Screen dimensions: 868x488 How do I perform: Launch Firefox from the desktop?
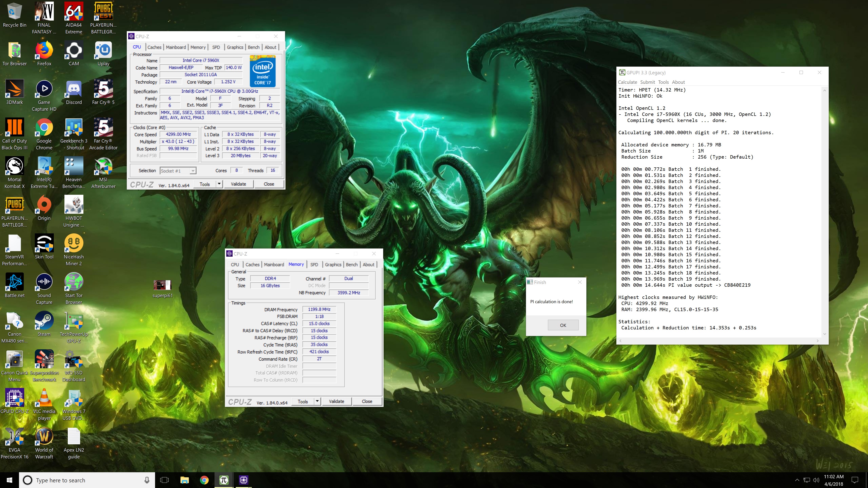[44, 54]
